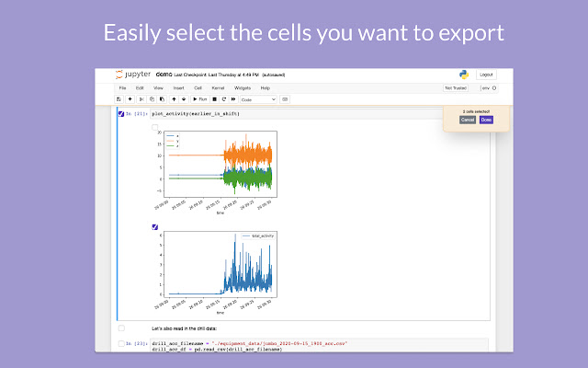Click the env kernel name label
This screenshot has width=588, height=368.
point(486,88)
